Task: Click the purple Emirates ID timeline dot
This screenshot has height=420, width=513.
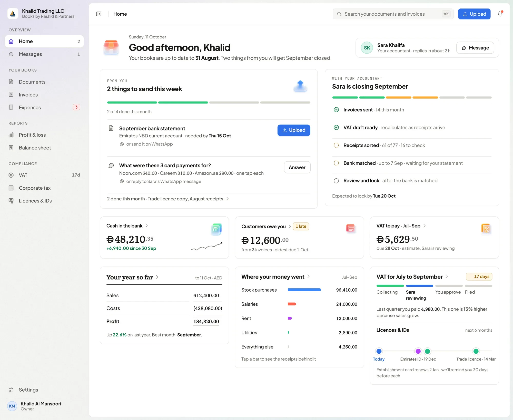Action: [418, 351]
